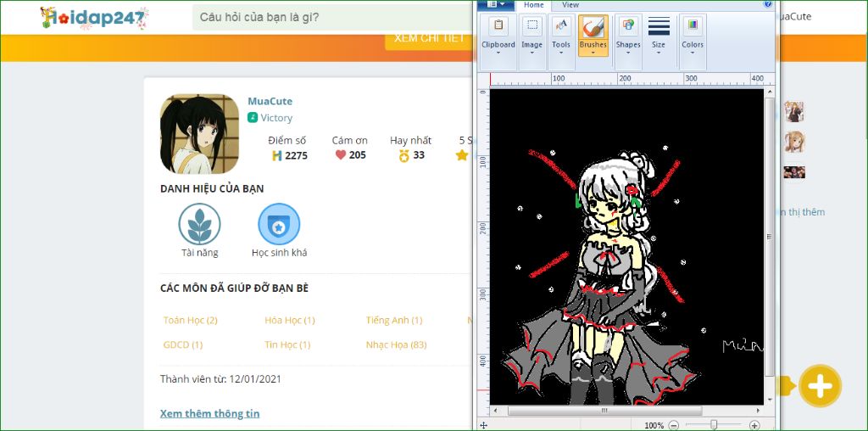Click the left scroll arrow under the canvas
Viewport: 868px width, 431px height.
(x=495, y=411)
